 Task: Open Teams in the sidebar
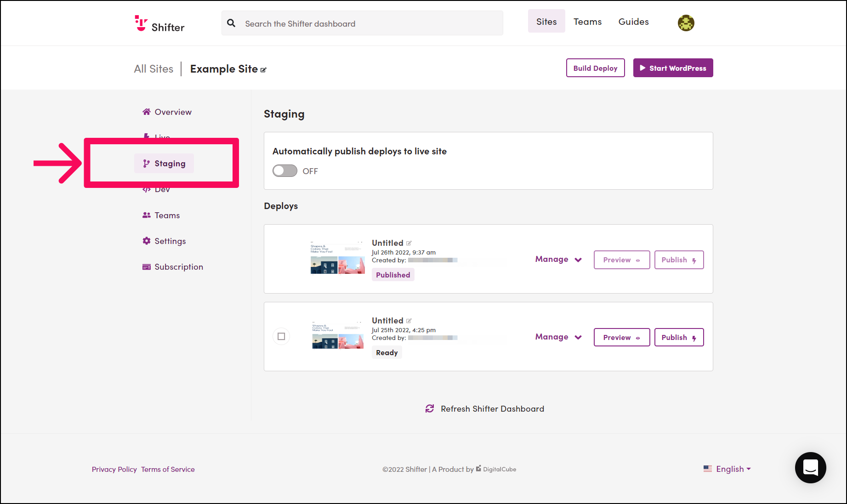click(x=161, y=215)
